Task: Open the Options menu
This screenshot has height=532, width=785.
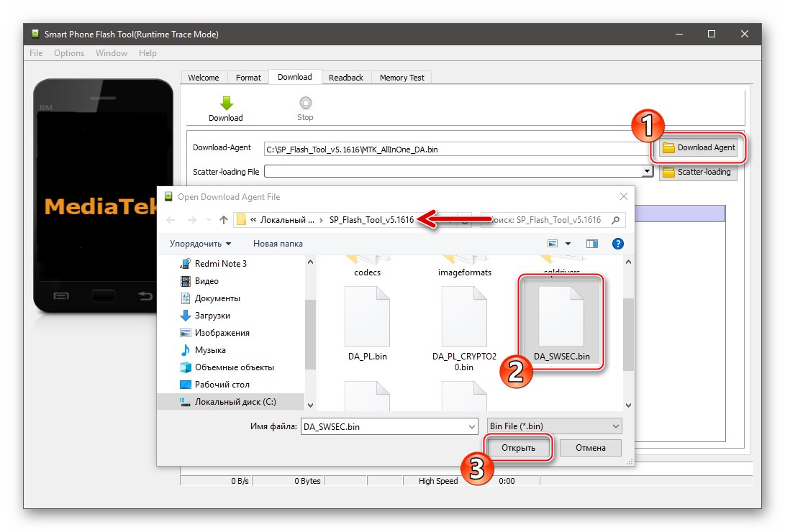Action: [69, 53]
